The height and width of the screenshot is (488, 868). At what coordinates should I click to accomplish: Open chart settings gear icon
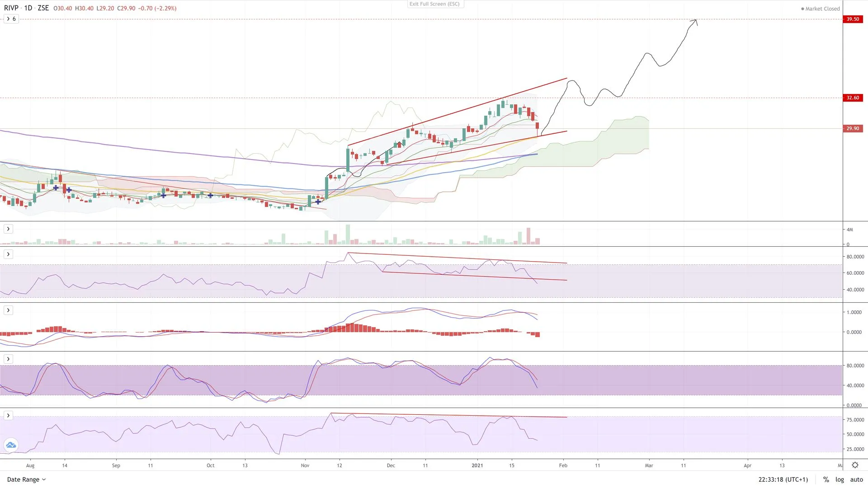[x=855, y=465]
